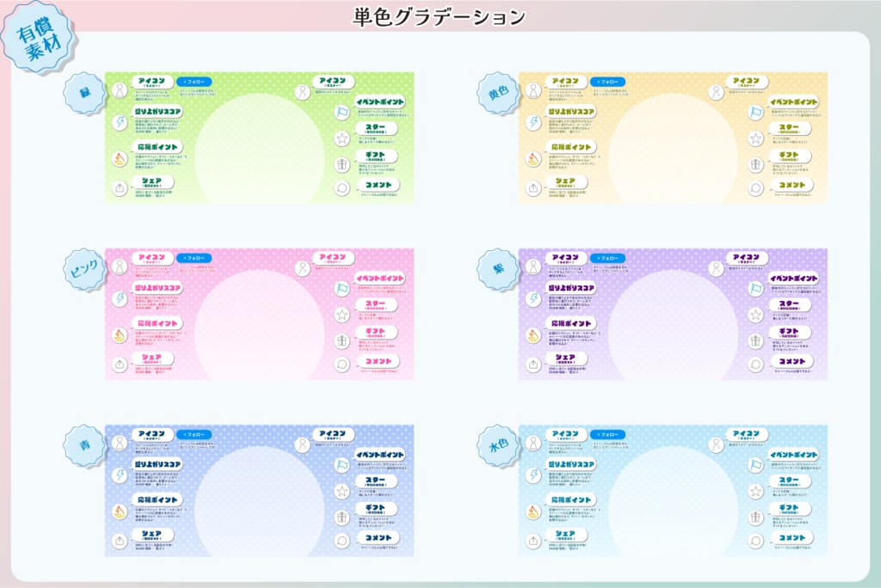Screen dimensions: 881x588
Task: Click the star icon on the blue template
Action: [342, 491]
